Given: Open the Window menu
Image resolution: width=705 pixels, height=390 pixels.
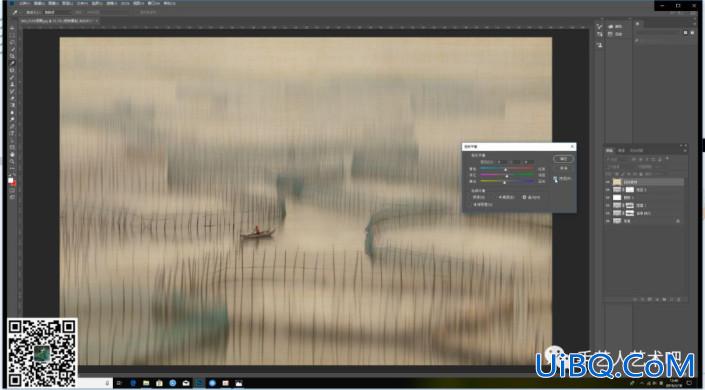Looking at the screenshot, I should click(x=153, y=4).
